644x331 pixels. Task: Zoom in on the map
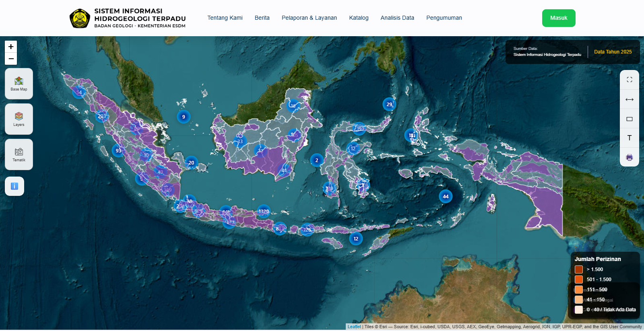(x=11, y=47)
